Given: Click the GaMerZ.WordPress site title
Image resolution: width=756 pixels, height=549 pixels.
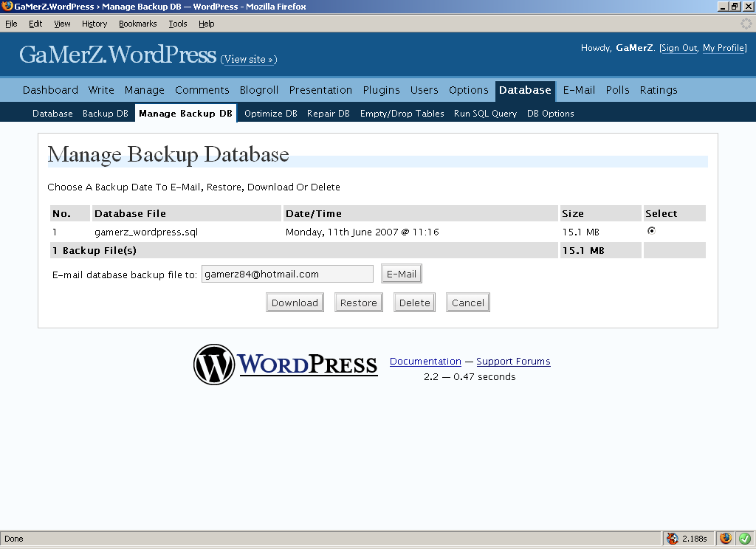Looking at the screenshot, I should point(117,55).
